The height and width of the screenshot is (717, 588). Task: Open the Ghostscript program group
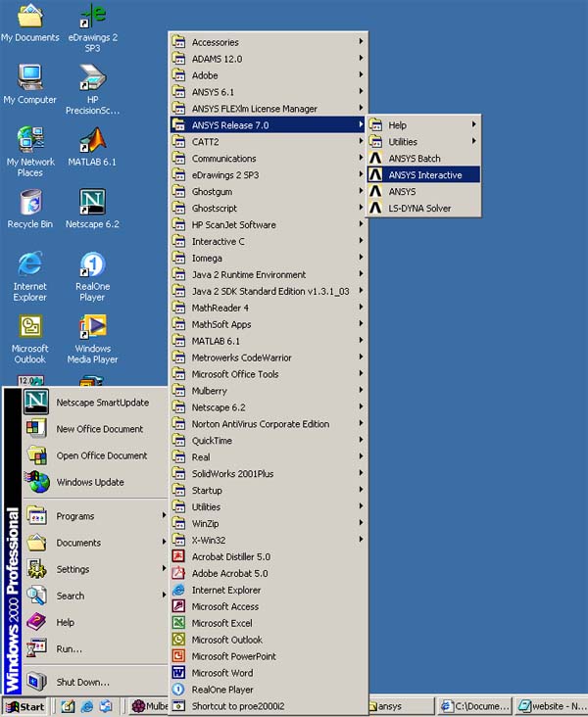tap(269, 208)
